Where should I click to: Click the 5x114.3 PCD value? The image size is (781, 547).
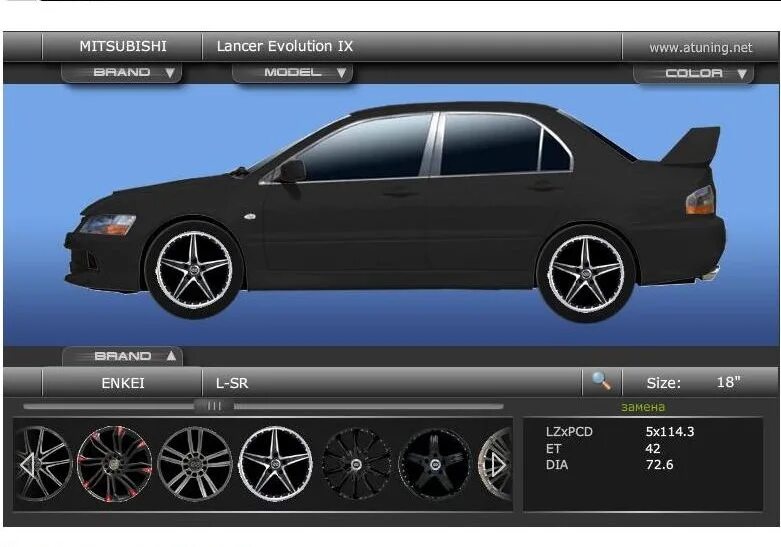point(669,431)
